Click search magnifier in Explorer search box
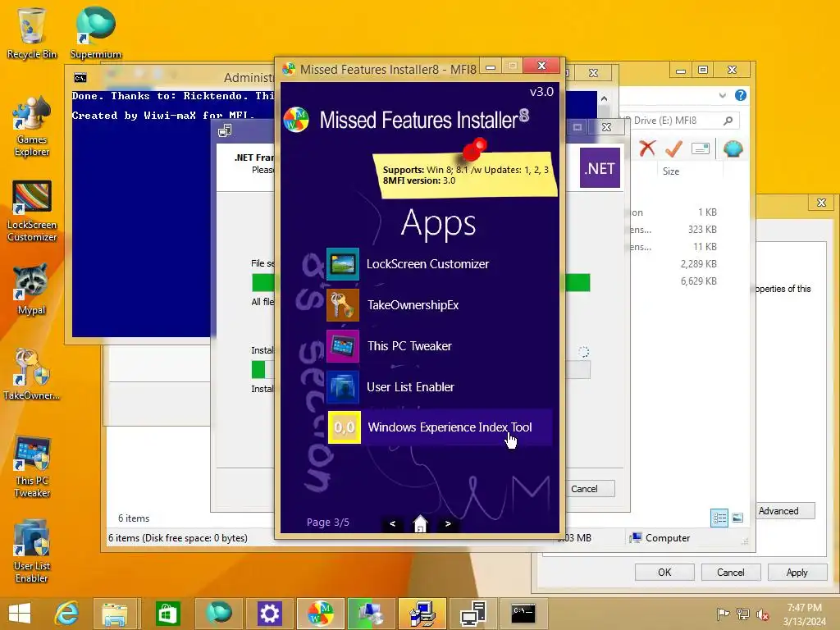This screenshot has width=840, height=630. [x=728, y=121]
